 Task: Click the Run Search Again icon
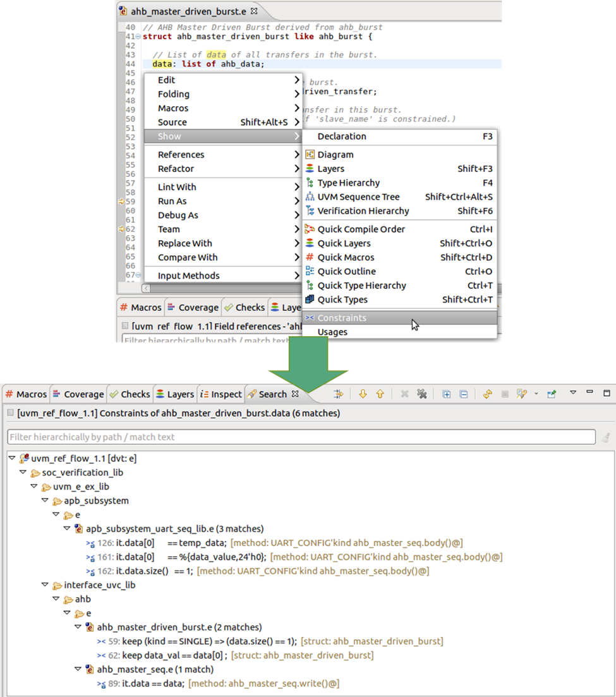[488, 394]
